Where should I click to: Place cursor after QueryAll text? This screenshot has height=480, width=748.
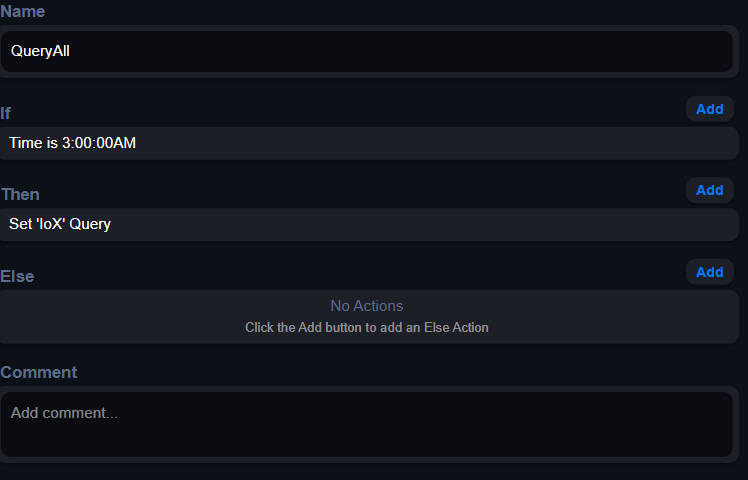point(71,51)
